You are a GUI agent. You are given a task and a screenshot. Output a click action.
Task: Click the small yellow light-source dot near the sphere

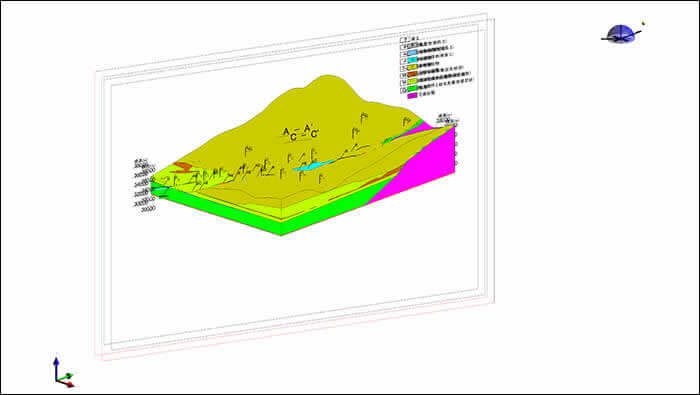point(643,23)
